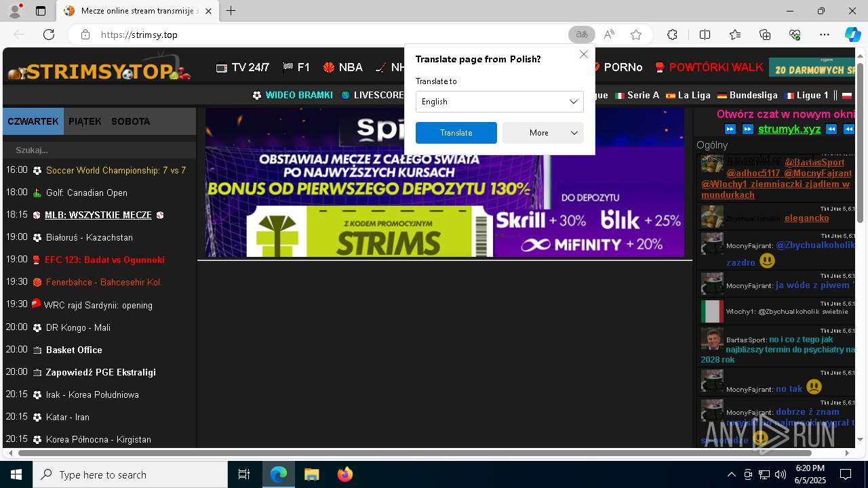Open Windows Start menu

(x=16, y=474)
